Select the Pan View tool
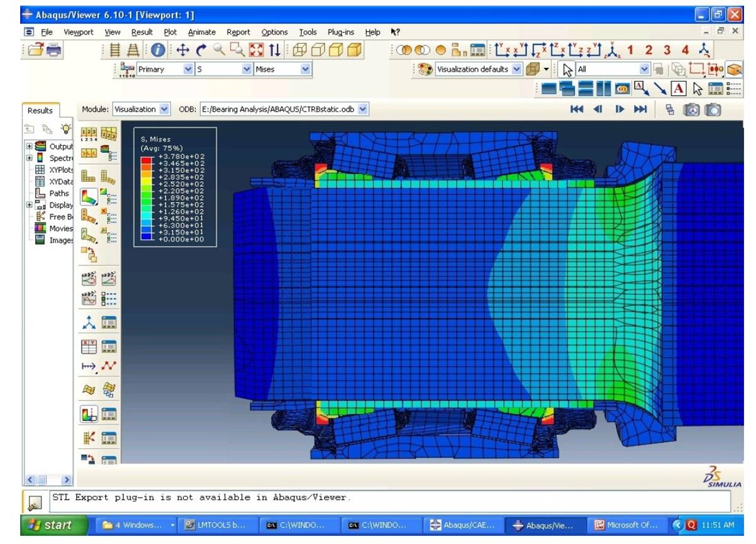 183,50
